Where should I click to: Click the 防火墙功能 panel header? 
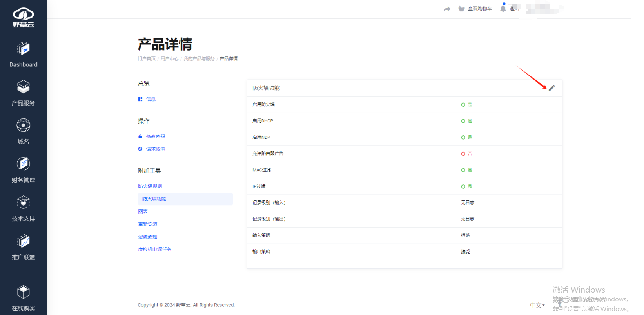[x=266, y=88]
